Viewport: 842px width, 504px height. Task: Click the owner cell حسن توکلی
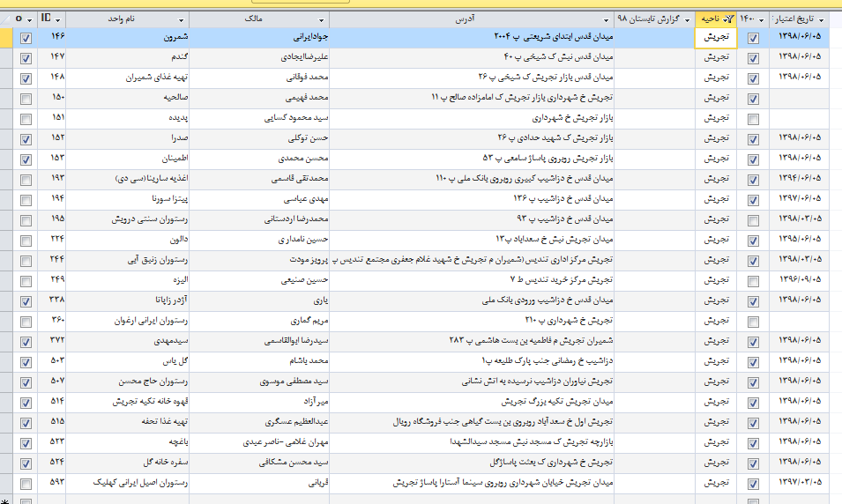tap(259, 139)
